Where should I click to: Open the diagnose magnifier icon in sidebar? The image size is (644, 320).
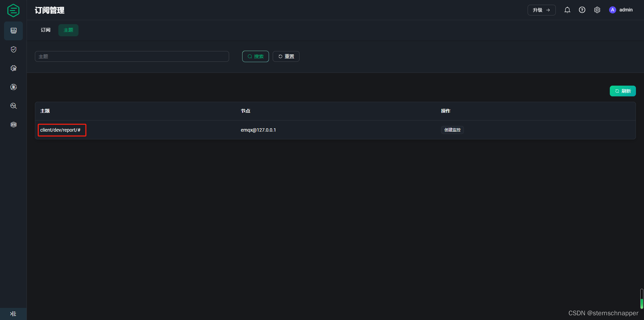[13, 106]
